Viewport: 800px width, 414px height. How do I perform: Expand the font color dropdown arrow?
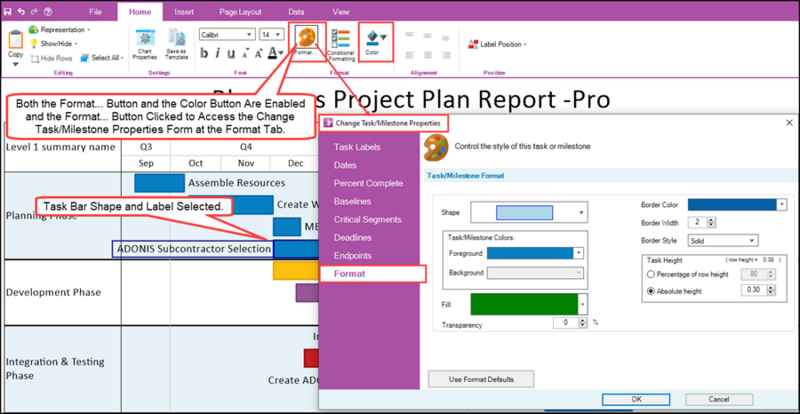(x=282, y=53)
